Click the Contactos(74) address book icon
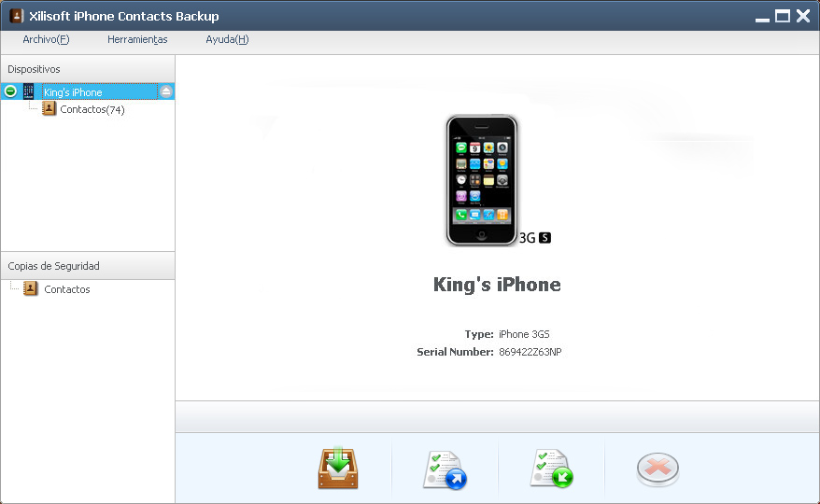 (49, 109)
